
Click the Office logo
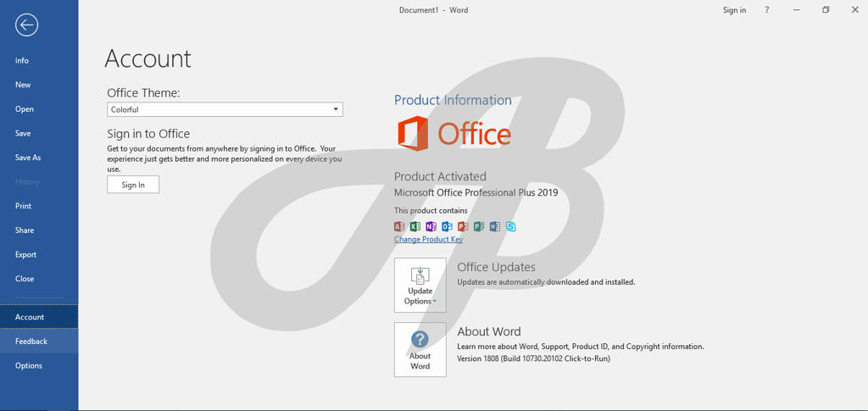[x=454, y=133]
